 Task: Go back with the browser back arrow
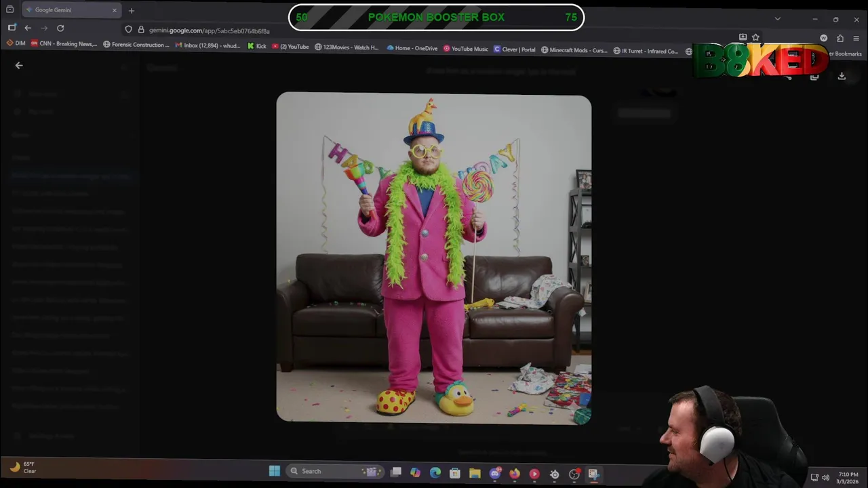tap(28, 28)
